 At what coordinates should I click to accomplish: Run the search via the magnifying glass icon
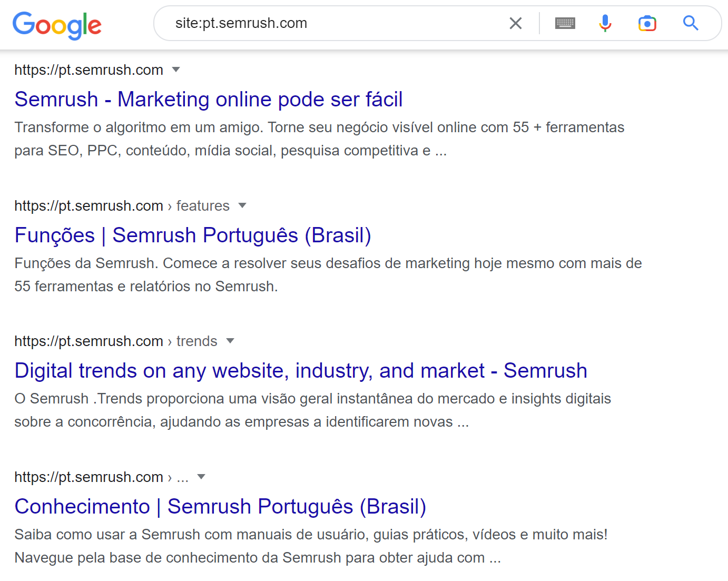coord(690,23)
